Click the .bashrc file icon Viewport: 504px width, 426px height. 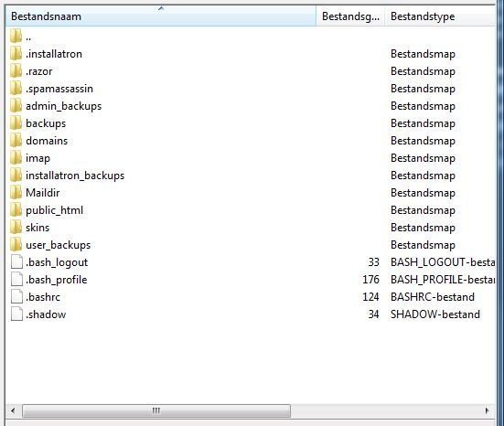16,296
